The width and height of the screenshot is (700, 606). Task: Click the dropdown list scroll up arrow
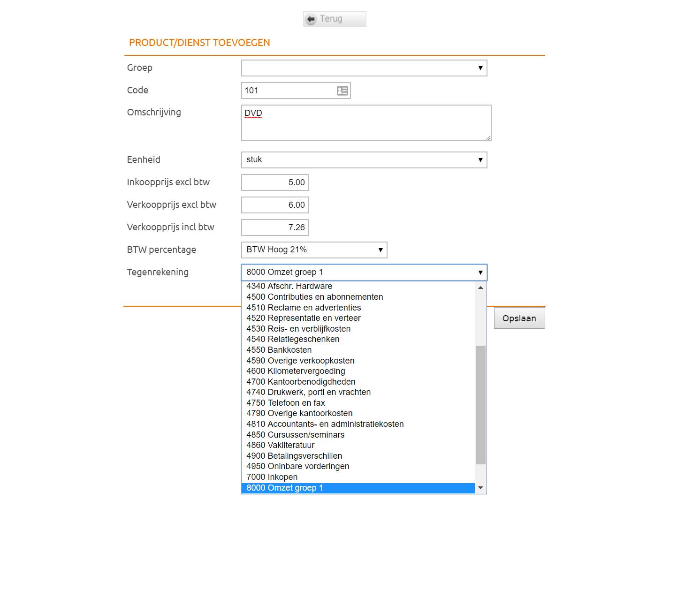tap(480, 288)
